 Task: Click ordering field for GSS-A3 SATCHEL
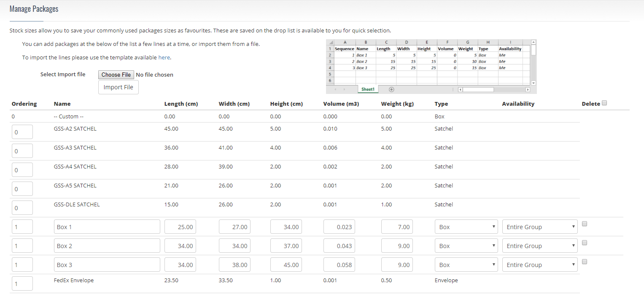(22, 151)
